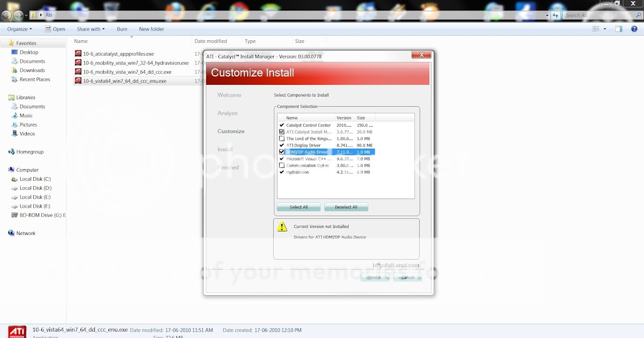
Task: Click the change view icon
Action: click(596, 29)
